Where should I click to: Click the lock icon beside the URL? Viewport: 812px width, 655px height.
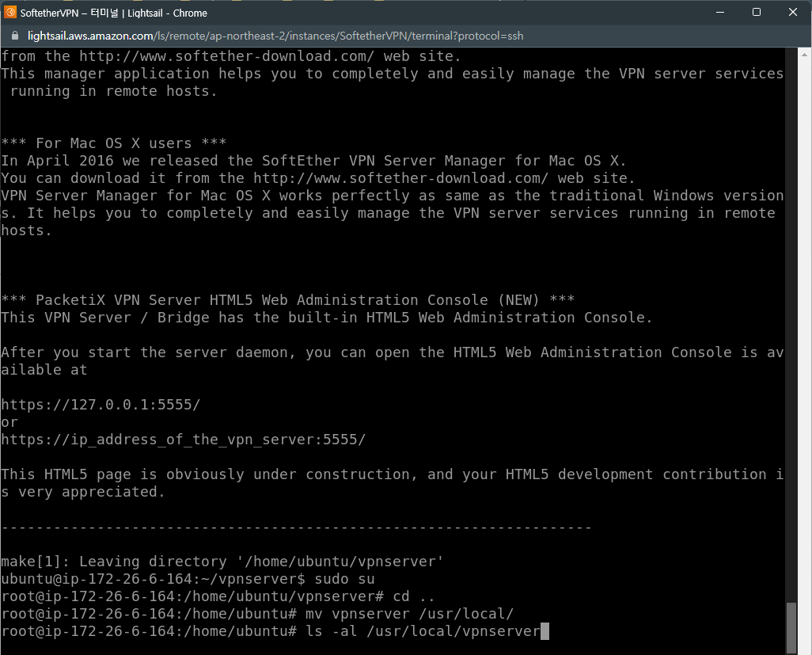pyautogui.click(x=15, y=36)
